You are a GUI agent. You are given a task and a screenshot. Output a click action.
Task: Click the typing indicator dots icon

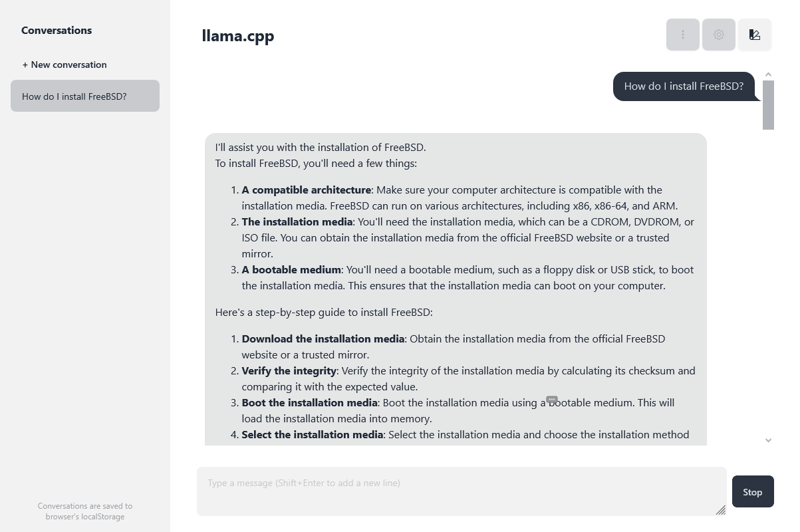coord(551,400)
